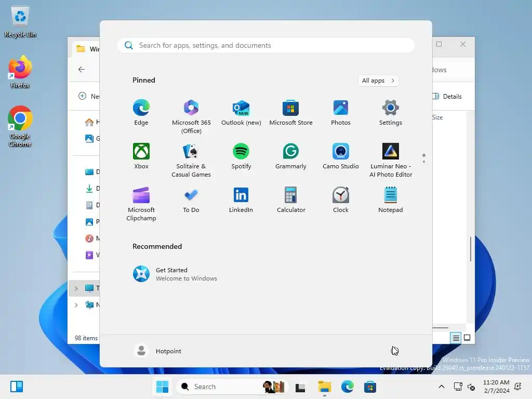
Task: Open the Grammarly app
Action: 291,156
